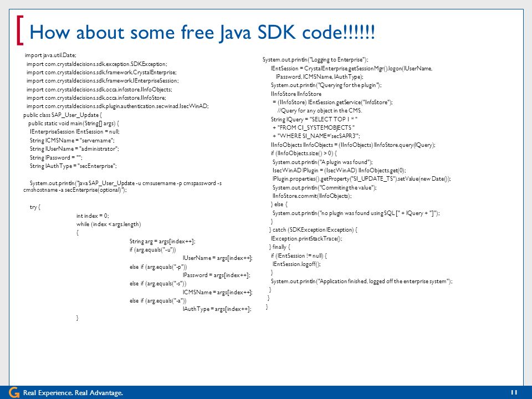
Task: Click the IEnterpriseSession import line
Action: (103, 81)
